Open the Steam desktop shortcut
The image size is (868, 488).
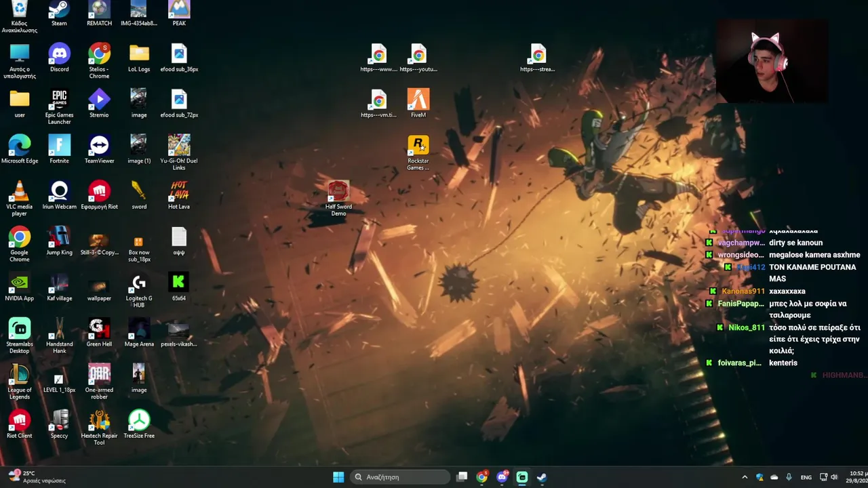(59, 14)
